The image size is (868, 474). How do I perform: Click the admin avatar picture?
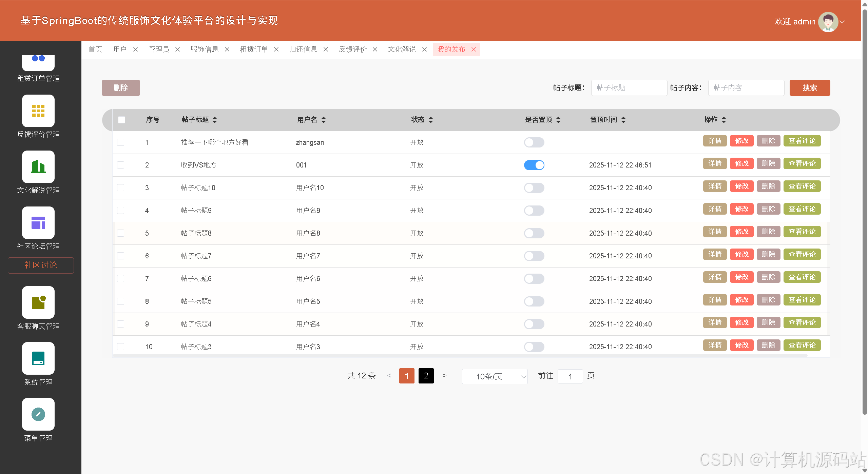(x=828, y=22)
